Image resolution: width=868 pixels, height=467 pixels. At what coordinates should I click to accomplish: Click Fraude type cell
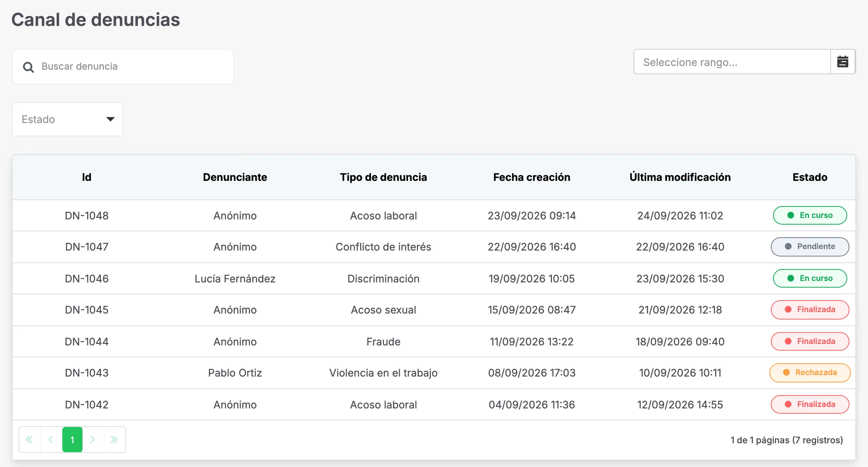click(x=384, y=342)
